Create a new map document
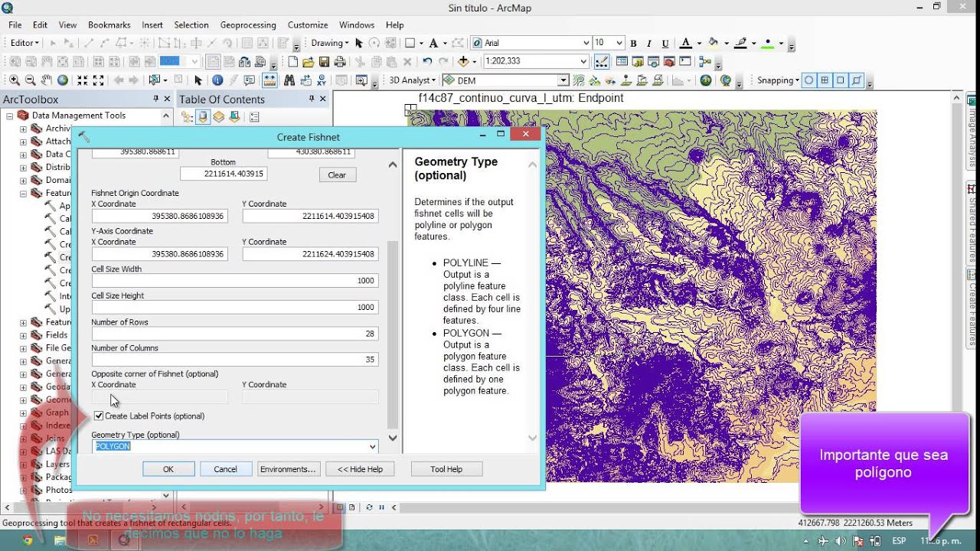This screenshot has width=980, height=551. click(x=292, y=61)
